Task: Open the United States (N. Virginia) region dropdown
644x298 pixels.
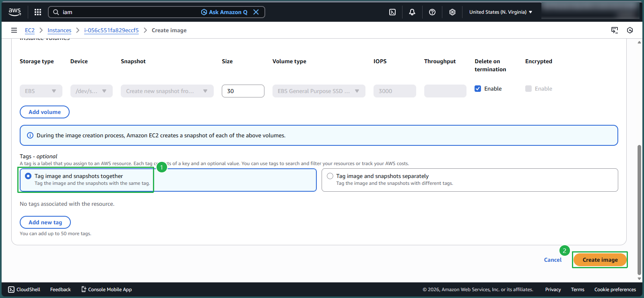Action: (x=500, y=12)
